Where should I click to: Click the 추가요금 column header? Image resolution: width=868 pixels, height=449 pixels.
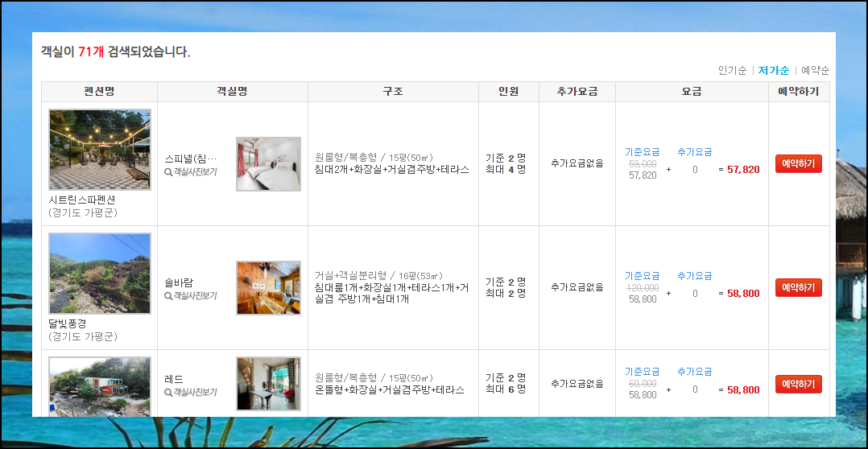(577, 92)
